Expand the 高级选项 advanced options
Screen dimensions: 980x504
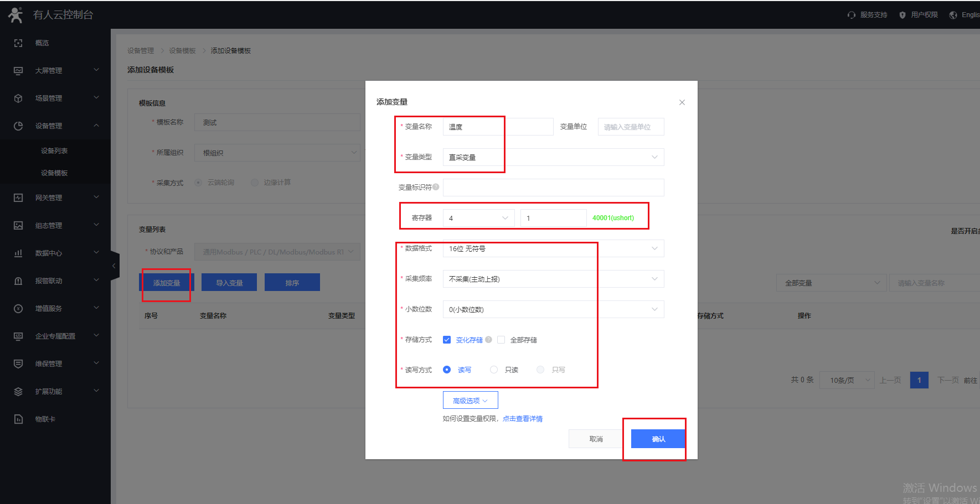coord(470,400)
